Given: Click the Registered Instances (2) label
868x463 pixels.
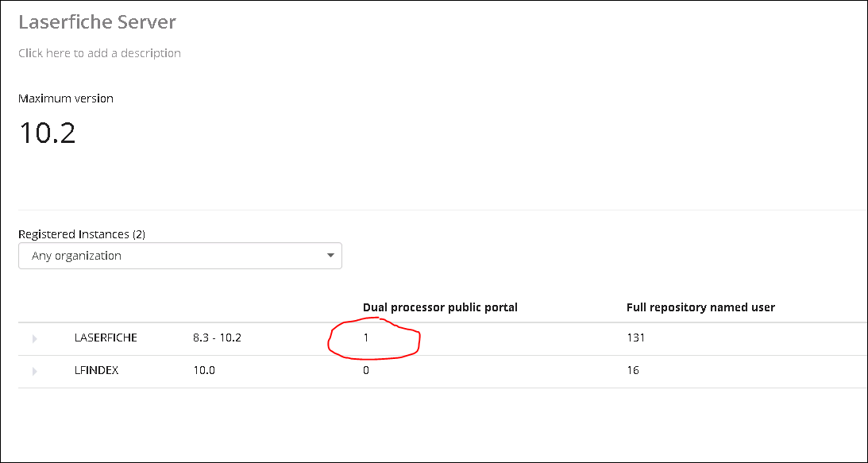Looking at the screenshot, I should [82, 234].
